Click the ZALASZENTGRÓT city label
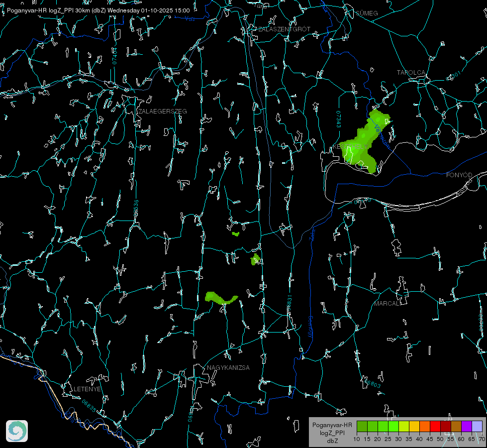This screenshot has width=487, height=448. coord(284,29)
